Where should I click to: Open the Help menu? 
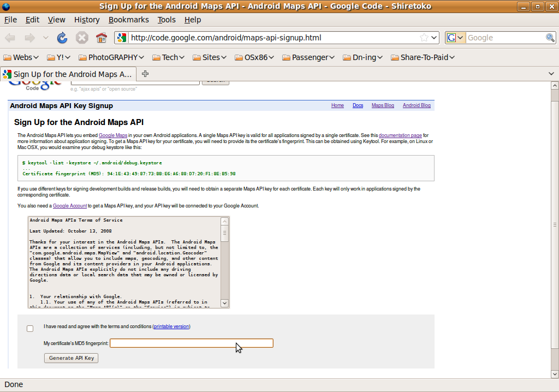point(193,20)
